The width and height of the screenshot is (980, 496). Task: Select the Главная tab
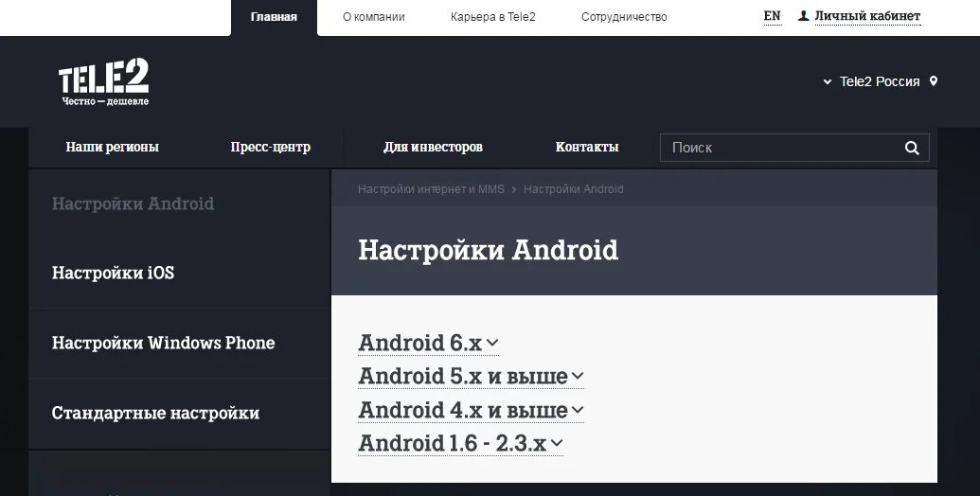coord(274,17)
